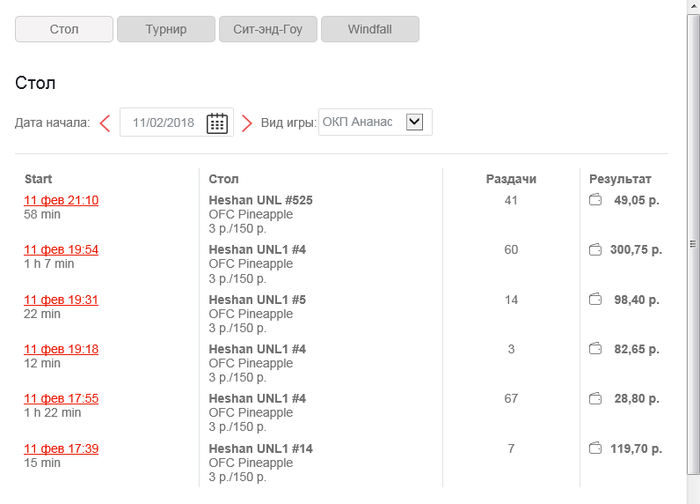Expand the ОКП Ананас game type dropdown
This screenshot has width=700, height=504.
point(415,122)
